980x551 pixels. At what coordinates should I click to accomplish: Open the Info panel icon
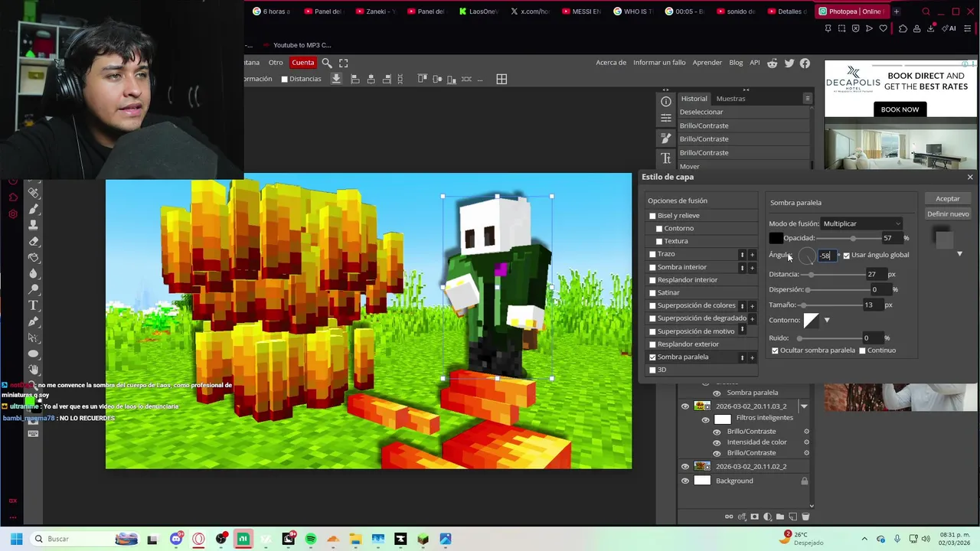(666, 102)
